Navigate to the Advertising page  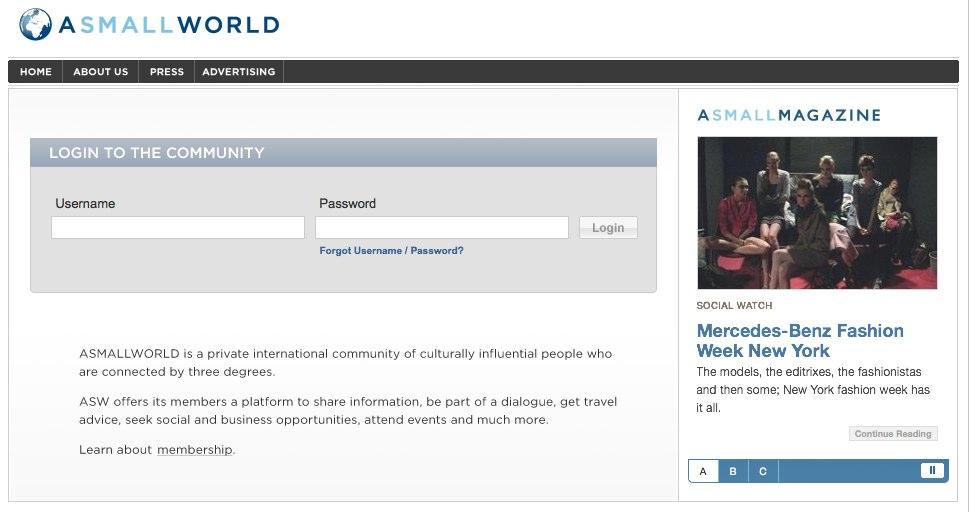238,72
